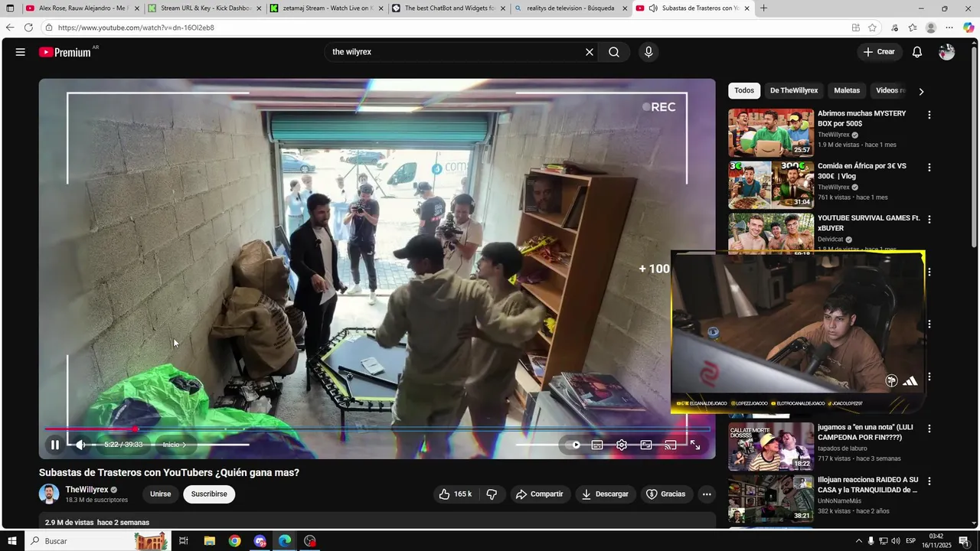
Task: Switch to Stream URL & Key Kick tab
Action: tap(205, 8)
